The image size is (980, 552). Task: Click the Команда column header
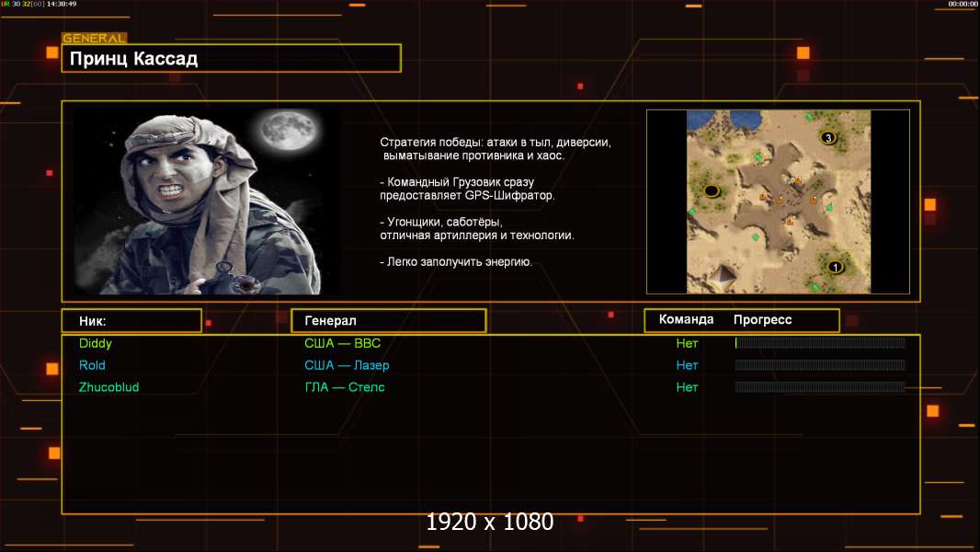(686, 320)
